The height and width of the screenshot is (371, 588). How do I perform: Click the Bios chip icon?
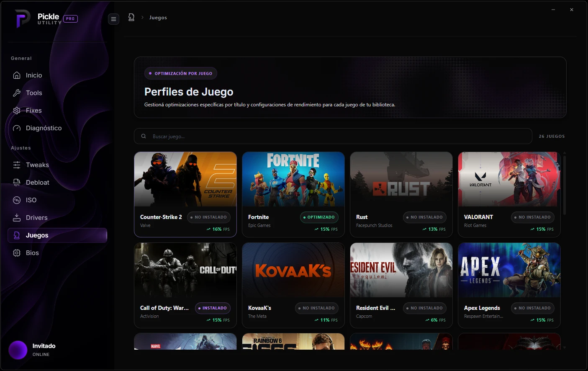[17, 253]
